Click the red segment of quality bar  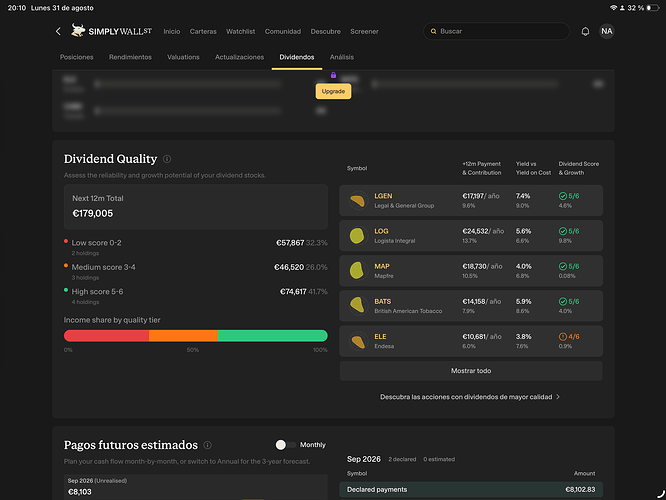pyautogui.click(x=106, y=336)
